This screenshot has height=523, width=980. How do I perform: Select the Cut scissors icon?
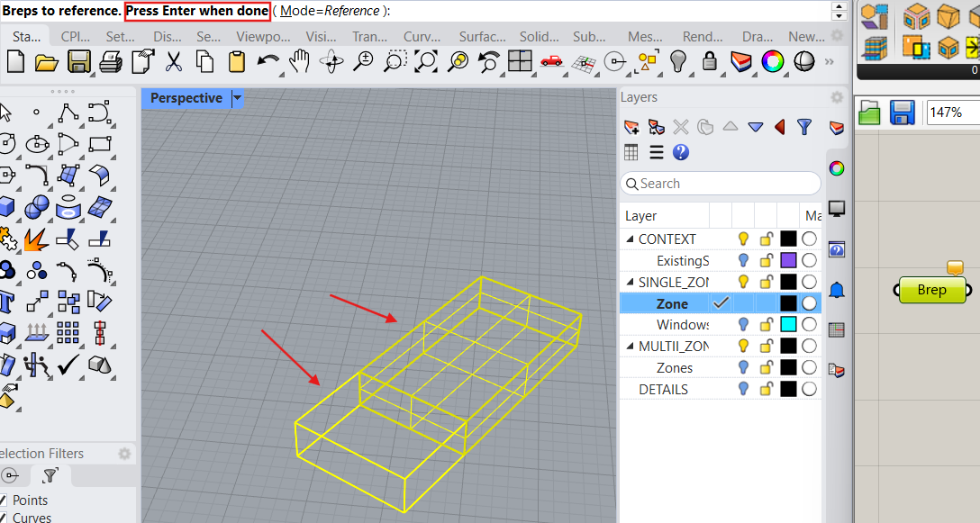[173, 62]
